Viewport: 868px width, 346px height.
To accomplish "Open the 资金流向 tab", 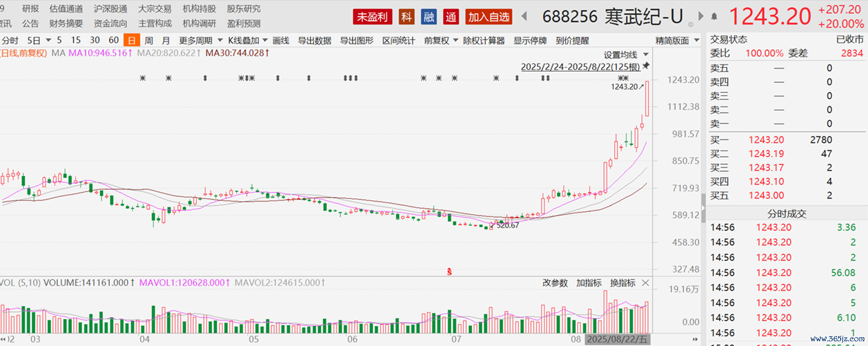I will click(x=110, y=23).
